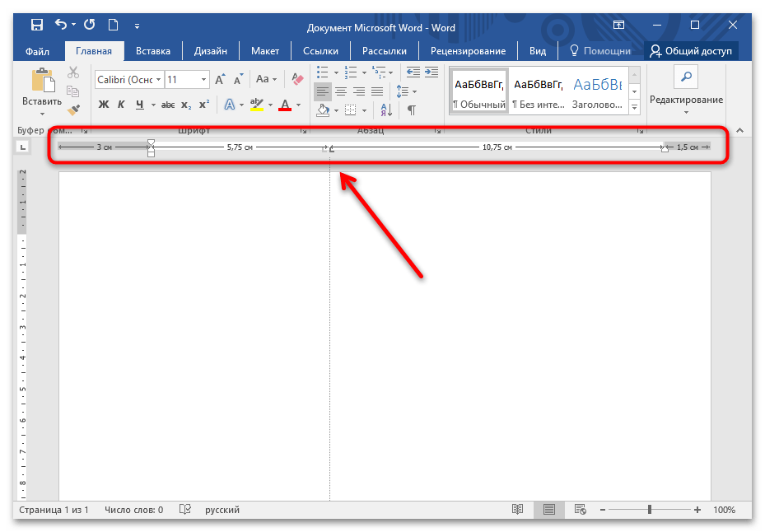
Task: Center-align text with the center icon
Action: click(341, 91)
